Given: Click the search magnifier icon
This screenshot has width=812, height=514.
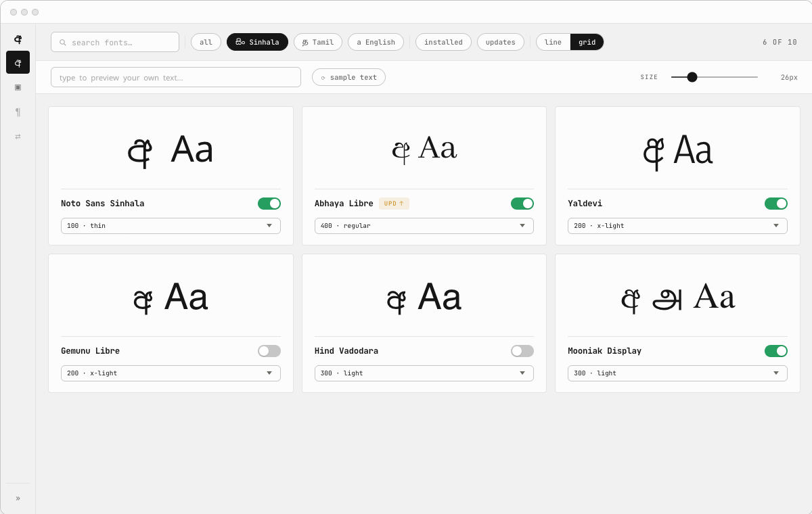Looking at the screenshot, I should click(63, 43).
